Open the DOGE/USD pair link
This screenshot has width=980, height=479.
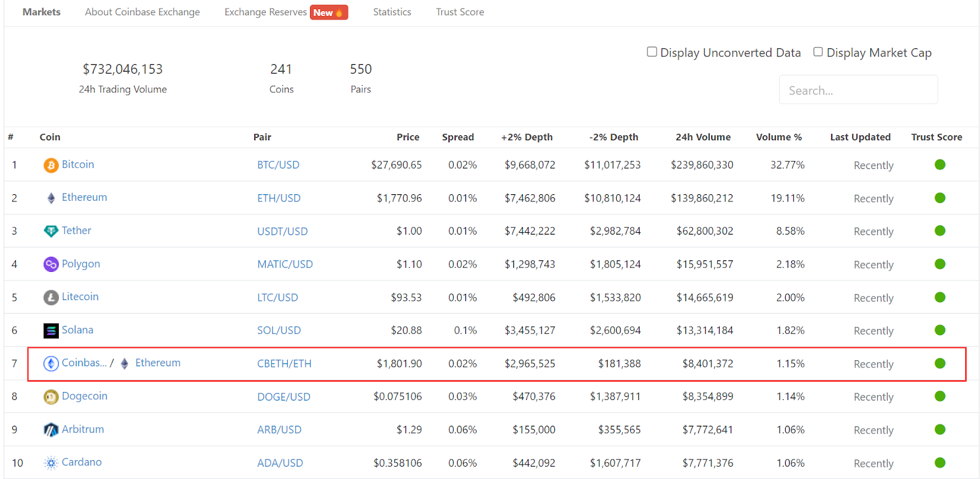[284, 396]
